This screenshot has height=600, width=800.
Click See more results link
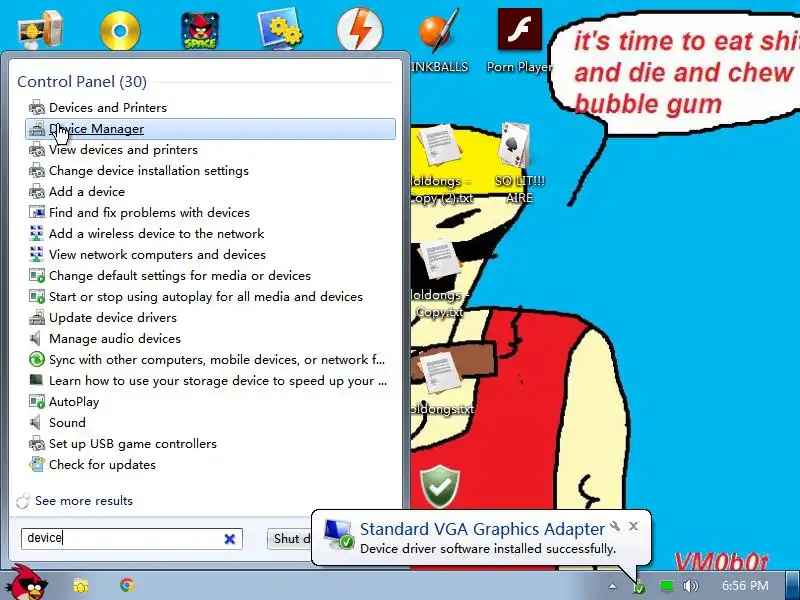pos(84,501)
